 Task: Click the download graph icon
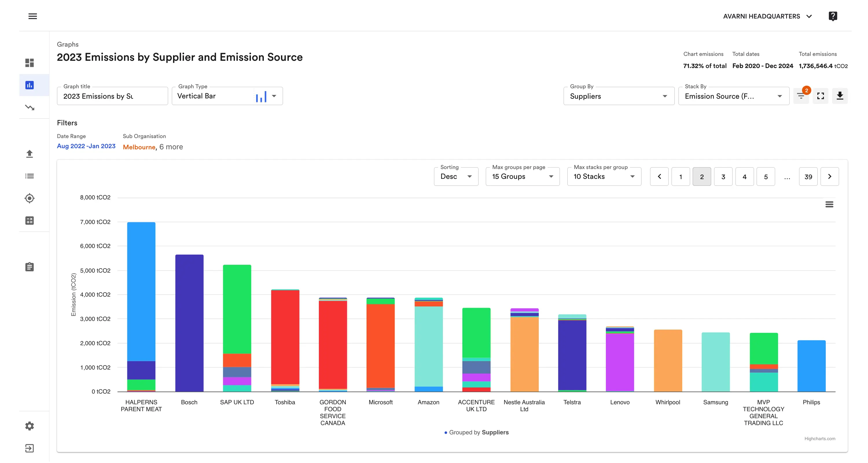point(840,96)
